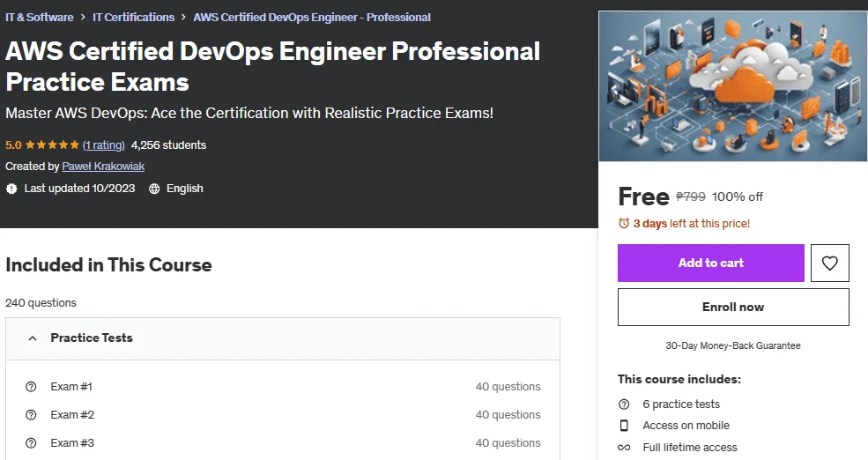The height and width of the screenshot is (460, 868).
Task: Open the (1 rating) link
Action: click(x=103, y=145)
